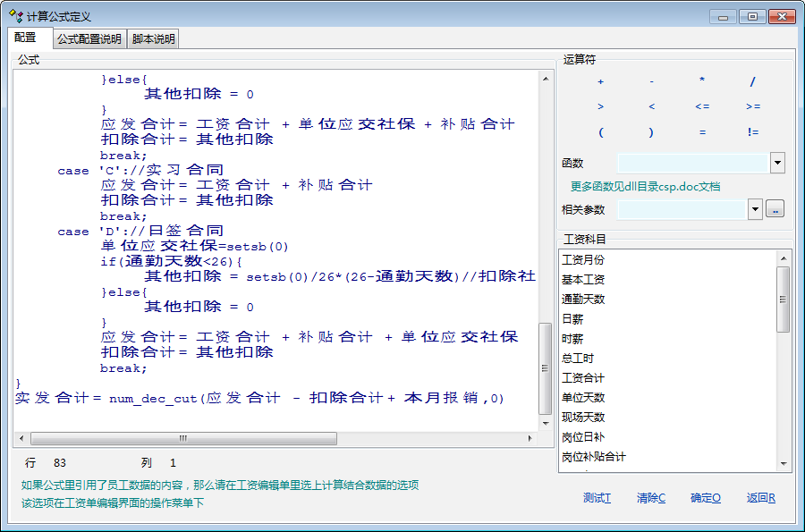Choose 基本工资 from the salary items list
The image size is (805, 532).
(x=583, y=279)
